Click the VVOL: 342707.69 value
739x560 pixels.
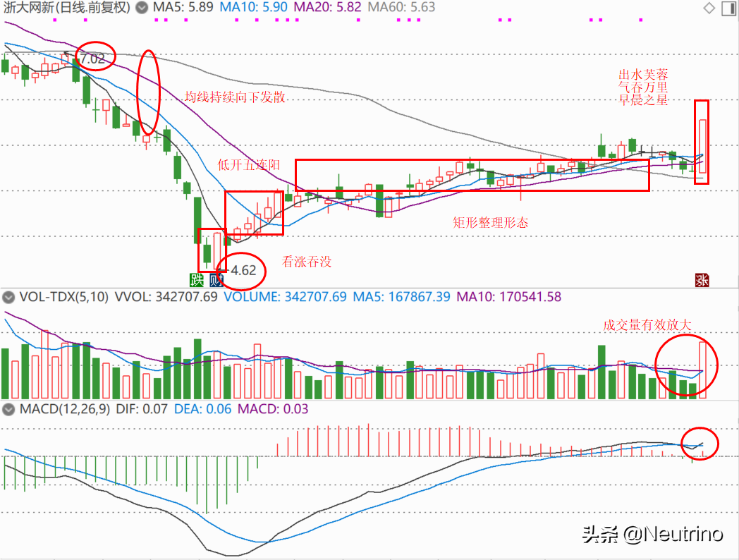(166, 297)
